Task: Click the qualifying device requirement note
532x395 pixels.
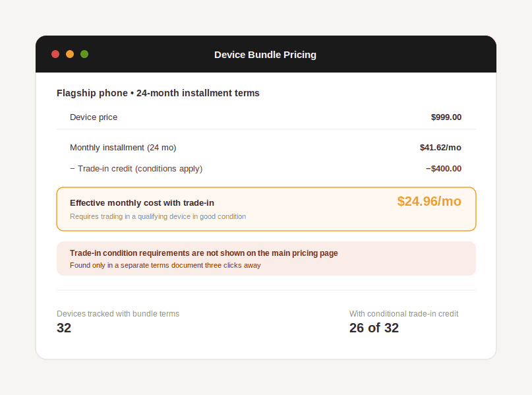Action: click(158, 216)
